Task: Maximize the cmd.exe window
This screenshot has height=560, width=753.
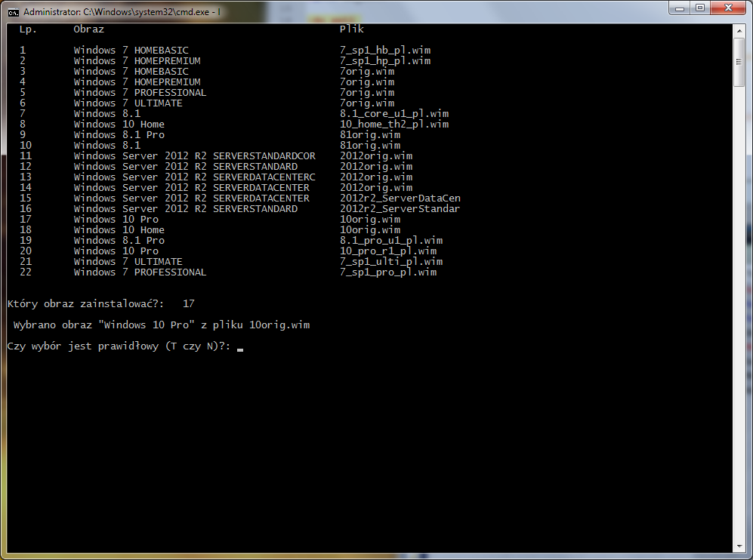Action: (x=699, y=8)
